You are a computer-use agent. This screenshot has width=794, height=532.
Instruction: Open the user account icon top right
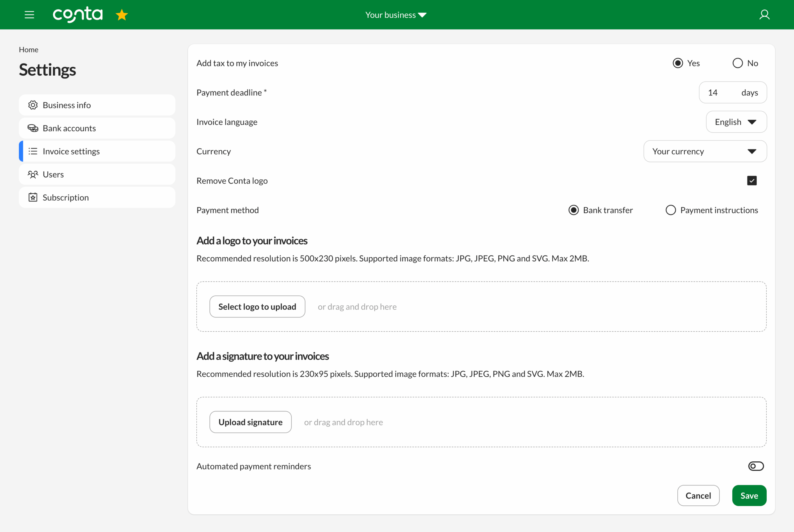765,15
